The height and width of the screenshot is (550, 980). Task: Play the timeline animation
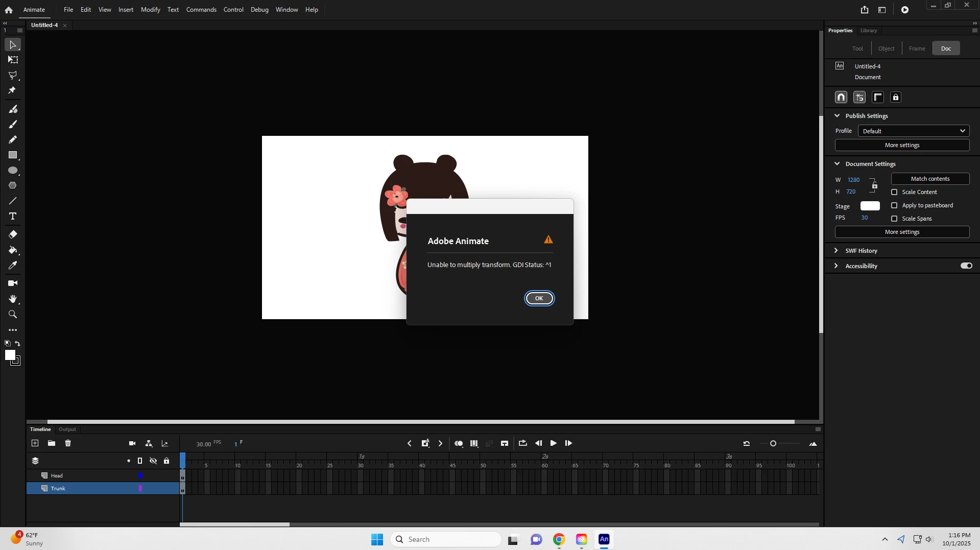click(x=554, y=443)
